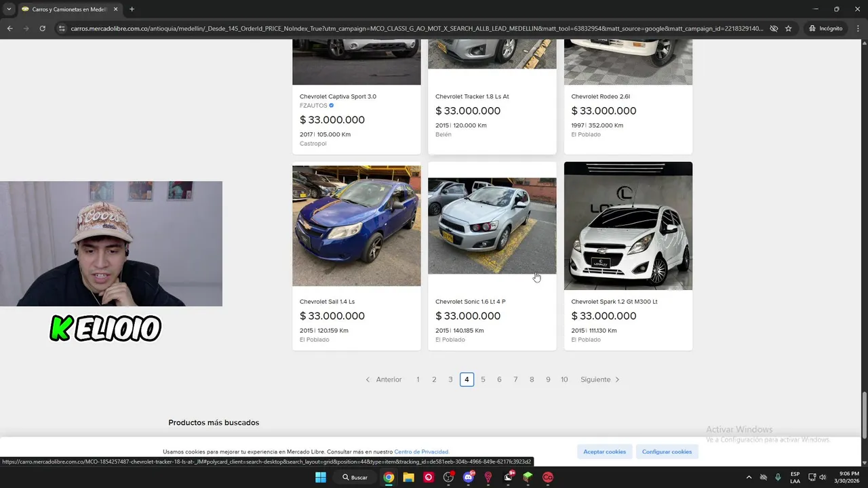The width and height of the screenshot is (868, 488).
Task: Click the Castropol location text
Action: pos(313,144)
